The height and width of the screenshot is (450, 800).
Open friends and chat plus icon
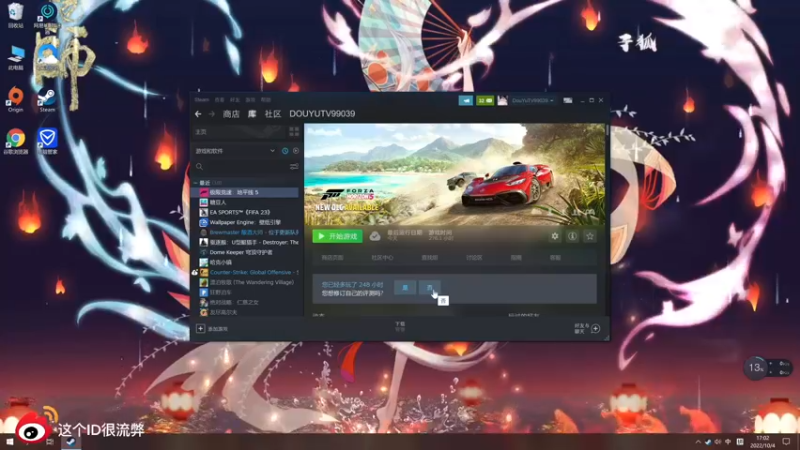(x=595, y=329)
